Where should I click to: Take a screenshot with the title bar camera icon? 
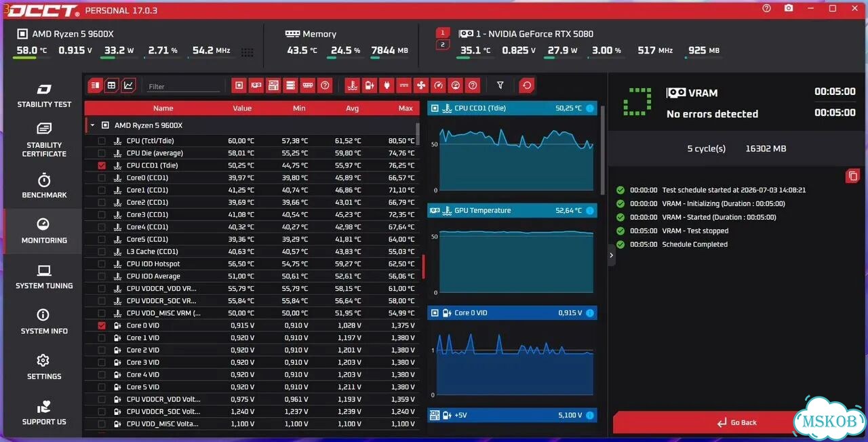[789, 8]
